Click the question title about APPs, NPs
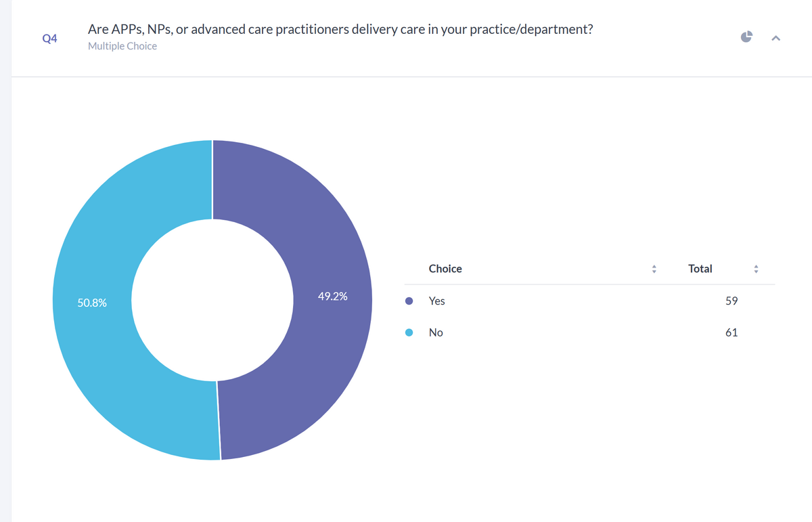 click(340, 30)
